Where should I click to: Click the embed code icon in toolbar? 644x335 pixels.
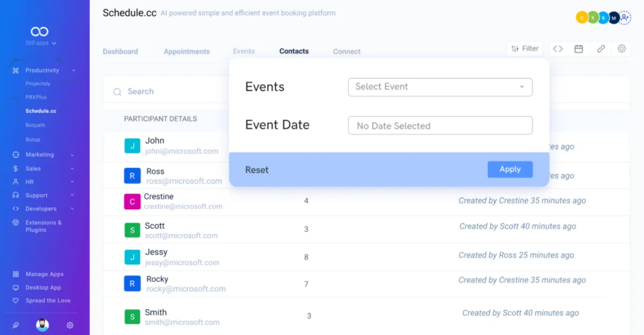point(558,49)
